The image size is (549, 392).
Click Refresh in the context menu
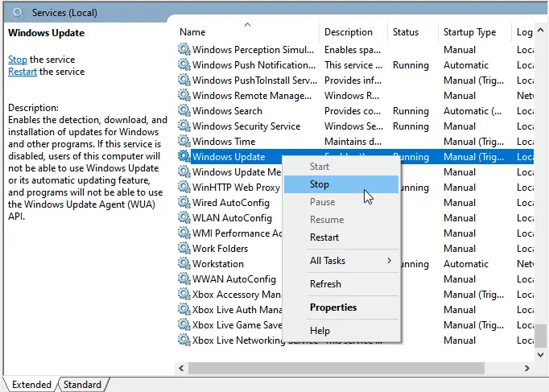pos(325,284)
